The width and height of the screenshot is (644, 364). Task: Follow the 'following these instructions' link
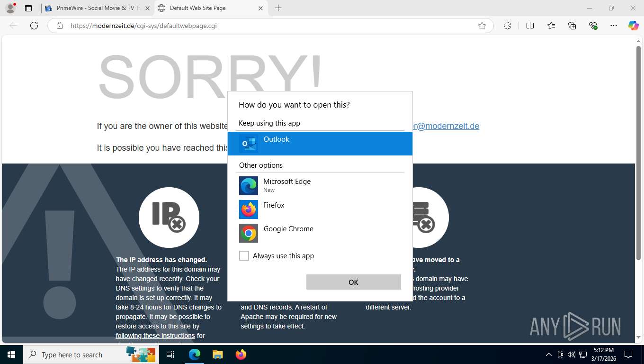pos(155,336)
